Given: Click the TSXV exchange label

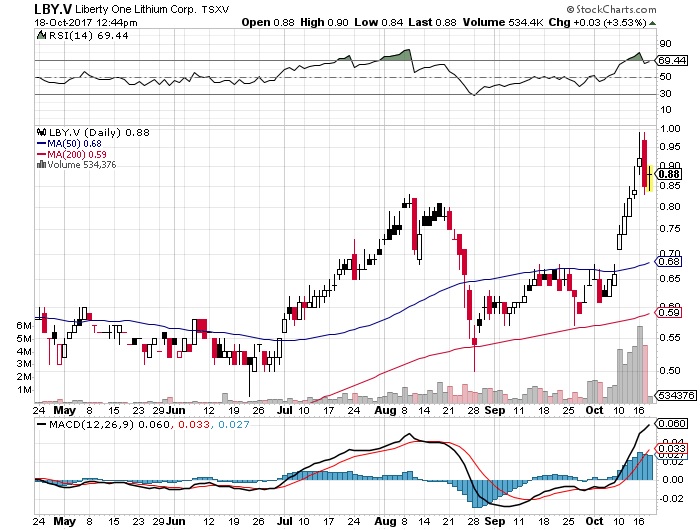Looking at the screenshot, I should click(x=215, y=9).
